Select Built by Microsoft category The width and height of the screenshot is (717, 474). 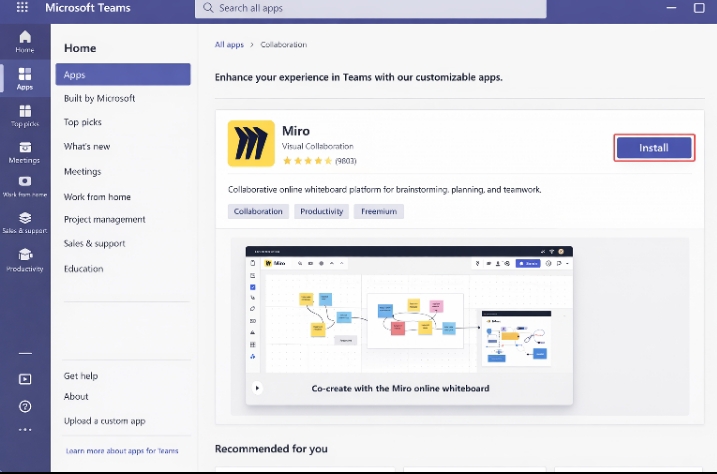point(99,98)
